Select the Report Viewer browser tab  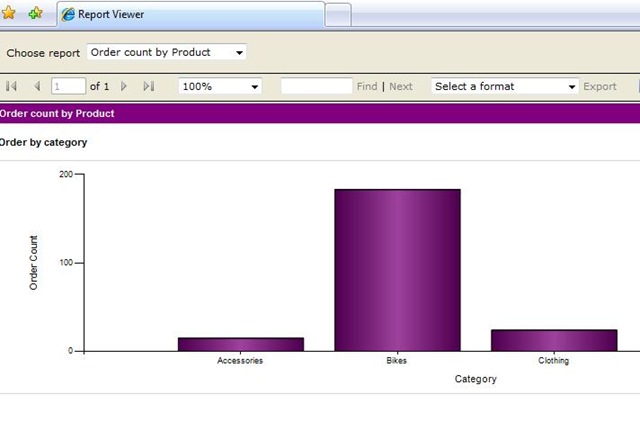pyautogui.click(x=191, y=15)
